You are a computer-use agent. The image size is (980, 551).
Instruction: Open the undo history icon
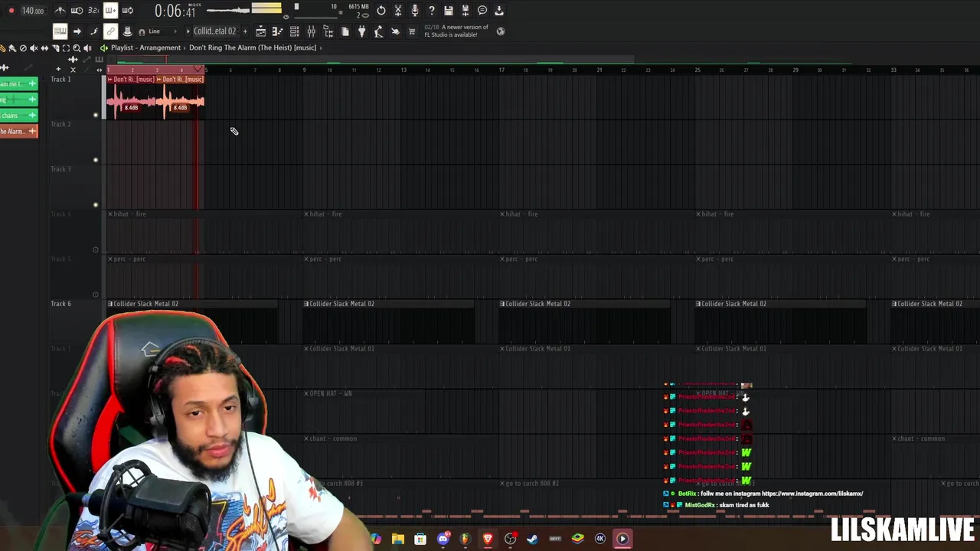coord(381,11)
